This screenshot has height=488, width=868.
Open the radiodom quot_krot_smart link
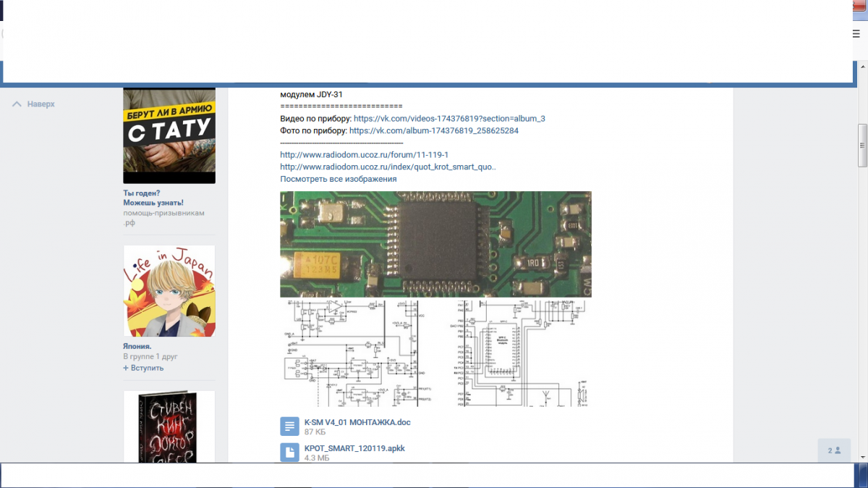388,167
